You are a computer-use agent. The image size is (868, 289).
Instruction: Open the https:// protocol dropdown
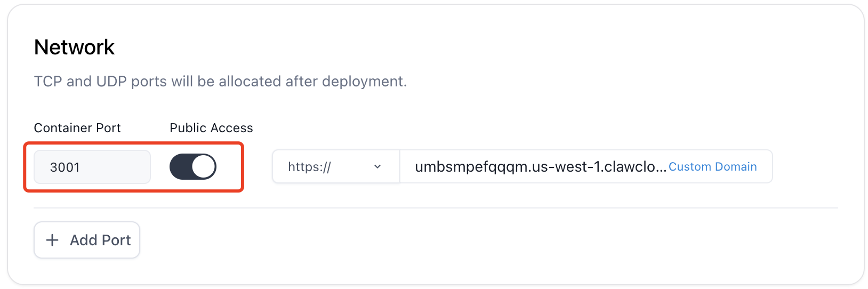tap(335, 167)
